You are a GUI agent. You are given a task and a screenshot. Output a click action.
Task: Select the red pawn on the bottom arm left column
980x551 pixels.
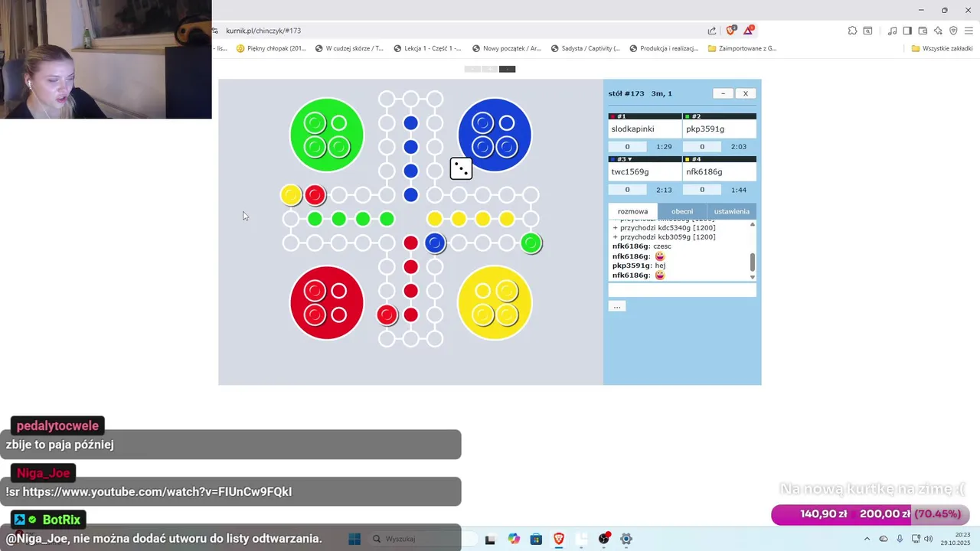[387, 315]
